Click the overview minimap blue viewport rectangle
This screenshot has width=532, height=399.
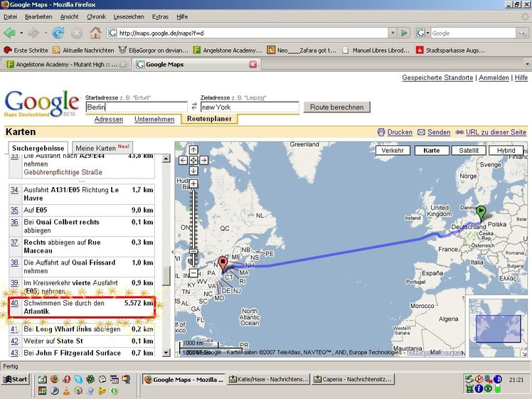click(498, 329)
